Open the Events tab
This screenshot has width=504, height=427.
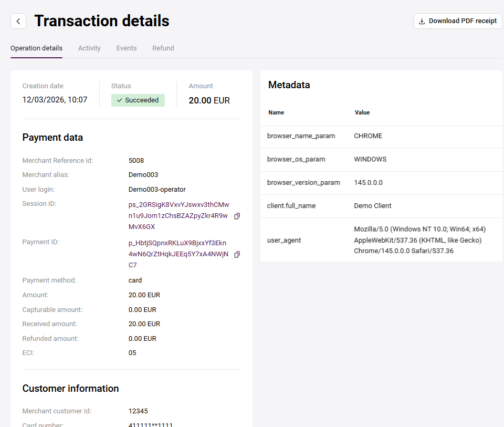pyautogui.click(x=127, y=48)
